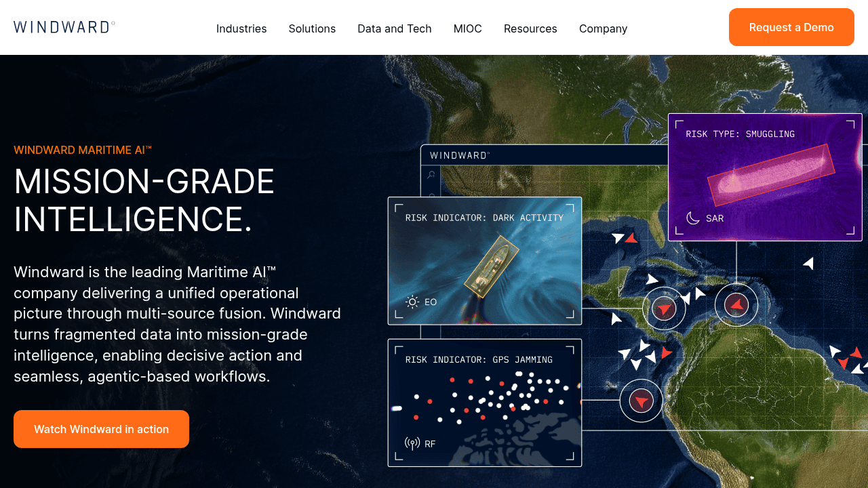Click the WINDWARD title in map panel
The width and height of the screenshot is (868, 488).
(459, 155)
